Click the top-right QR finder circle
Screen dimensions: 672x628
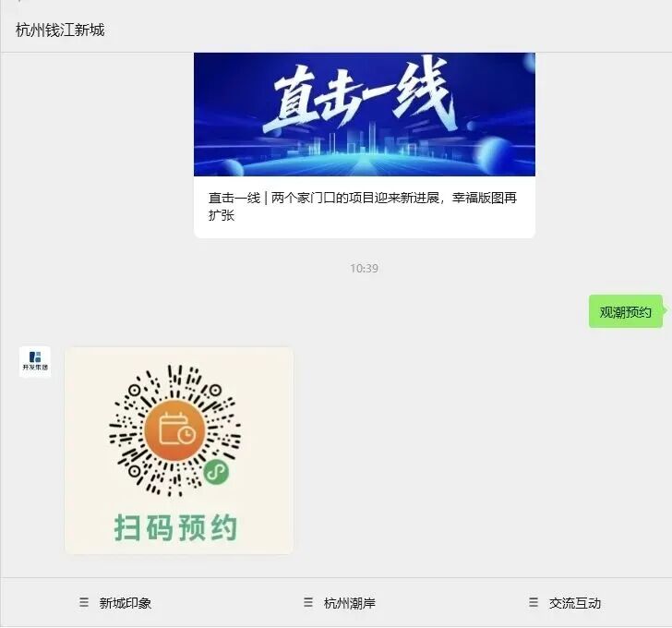pos(215,390)
